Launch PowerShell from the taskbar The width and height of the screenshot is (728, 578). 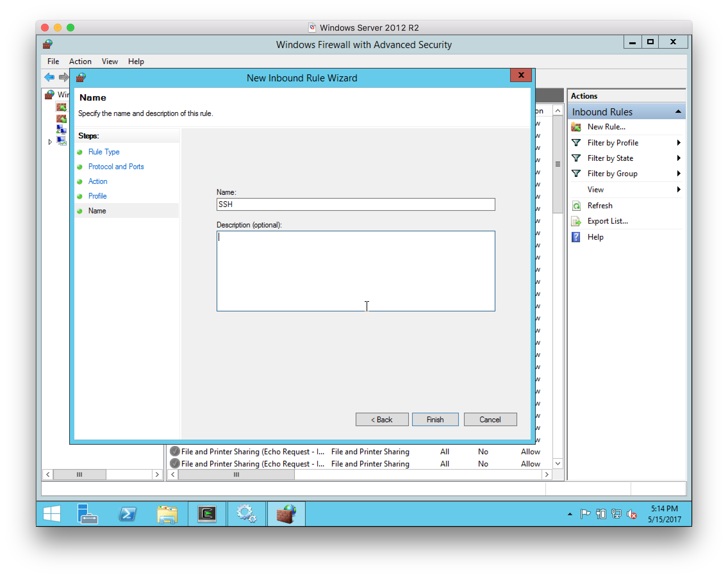[128, 514]
